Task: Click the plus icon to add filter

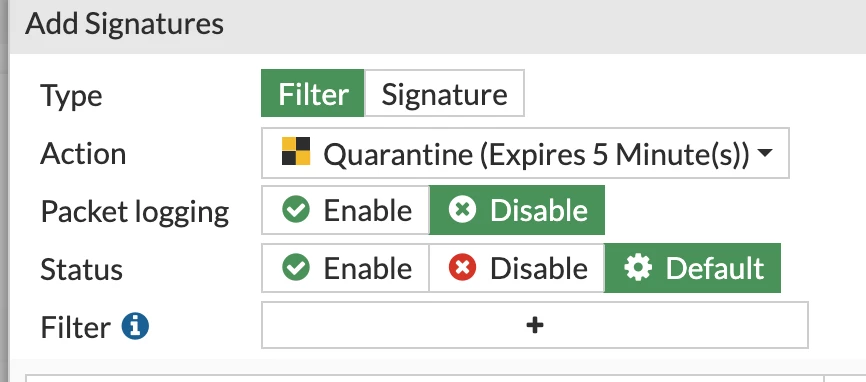Action: tap(535, 325)
